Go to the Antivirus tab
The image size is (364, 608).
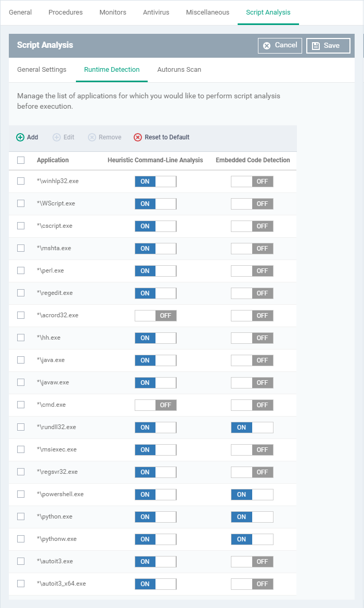[156, 12]
